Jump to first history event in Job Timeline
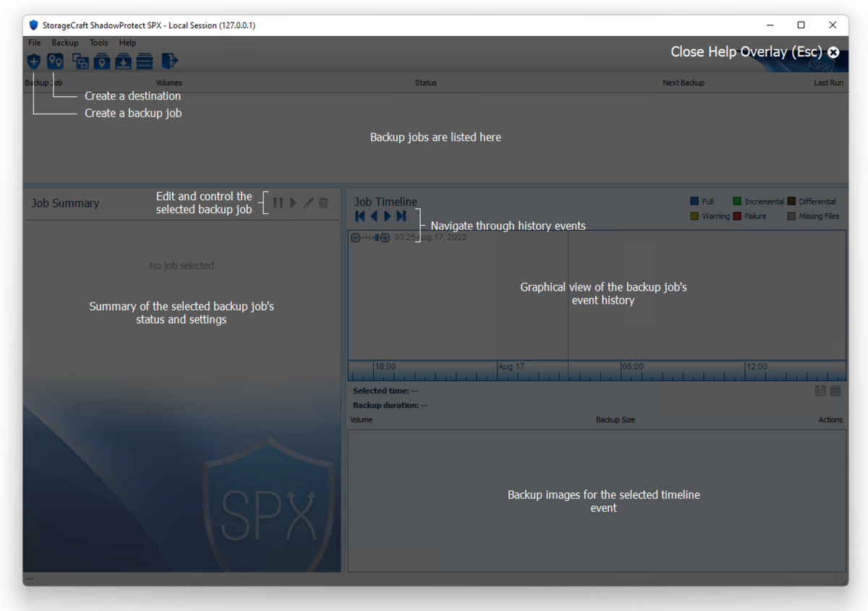Viewport: 868px width, 611px height. (x=360, y=216)
